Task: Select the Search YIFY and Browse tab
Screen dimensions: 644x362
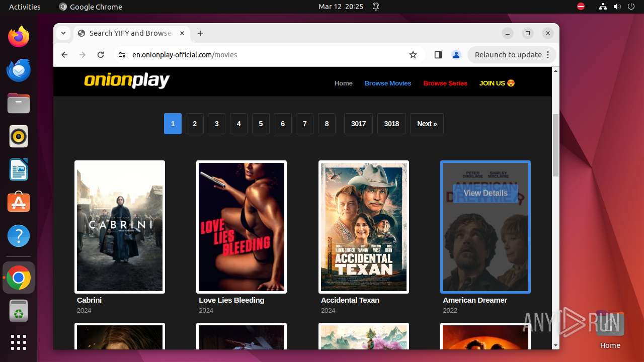Action: pyautogui.click(x=132, y=33)
